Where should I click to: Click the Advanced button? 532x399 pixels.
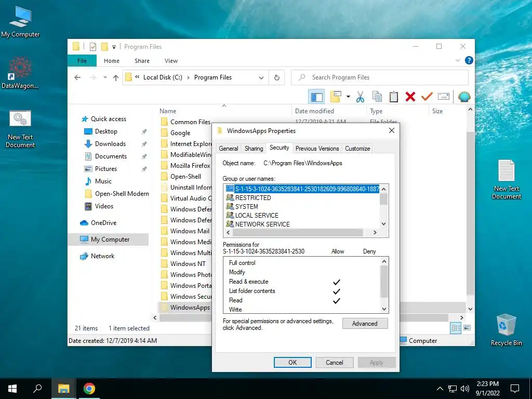pyautogui.click(x=365, y=324)
